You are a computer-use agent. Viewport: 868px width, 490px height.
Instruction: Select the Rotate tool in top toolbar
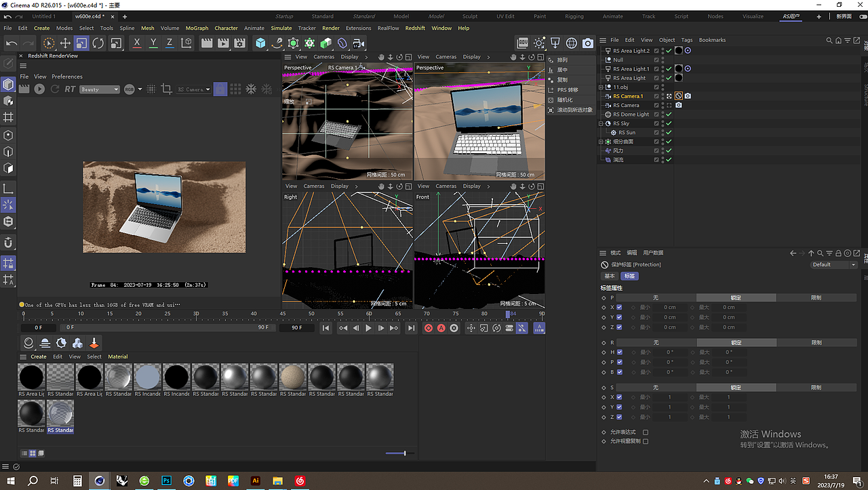[98, 43]
